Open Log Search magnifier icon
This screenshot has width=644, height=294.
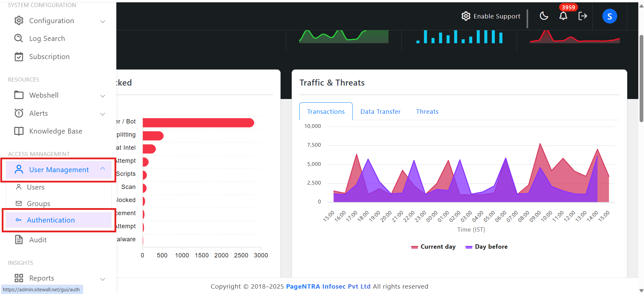[19, 38]
